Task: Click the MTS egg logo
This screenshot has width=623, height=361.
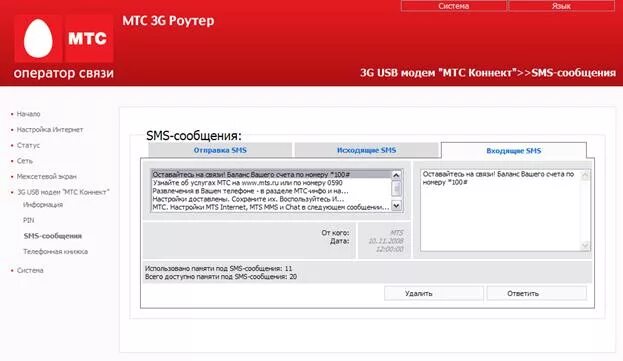Action: coord(38,39)
